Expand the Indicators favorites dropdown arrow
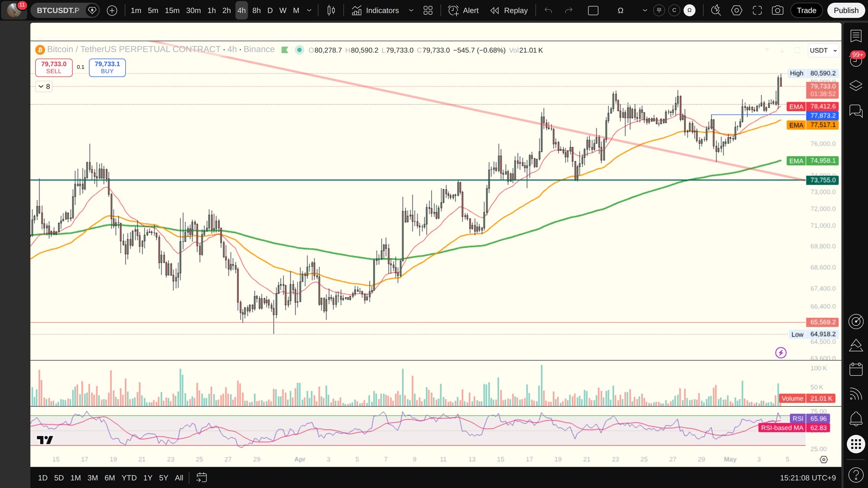Image resolution: width=868 pixels, height=488 pixels. 411,10
